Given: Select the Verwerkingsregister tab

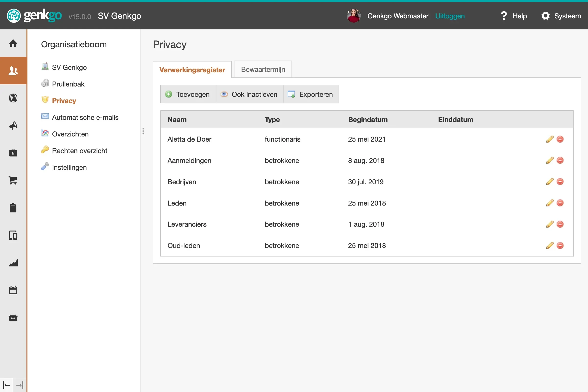Looking at the screenshot, I should click(192, 70).
